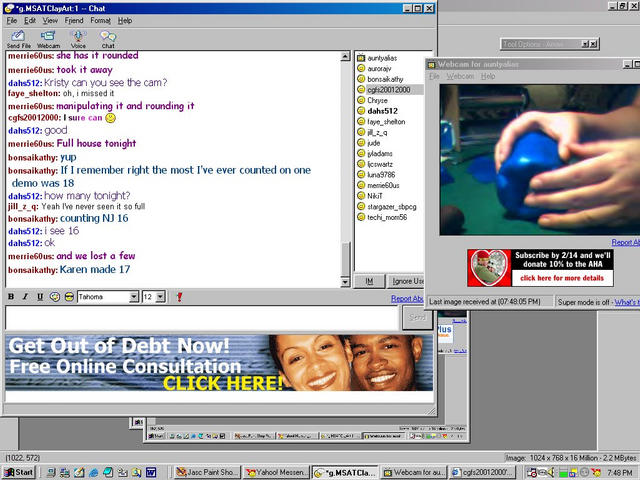Open the emoticons smiley picker
The image size is (640, 480).
point(69,297)
